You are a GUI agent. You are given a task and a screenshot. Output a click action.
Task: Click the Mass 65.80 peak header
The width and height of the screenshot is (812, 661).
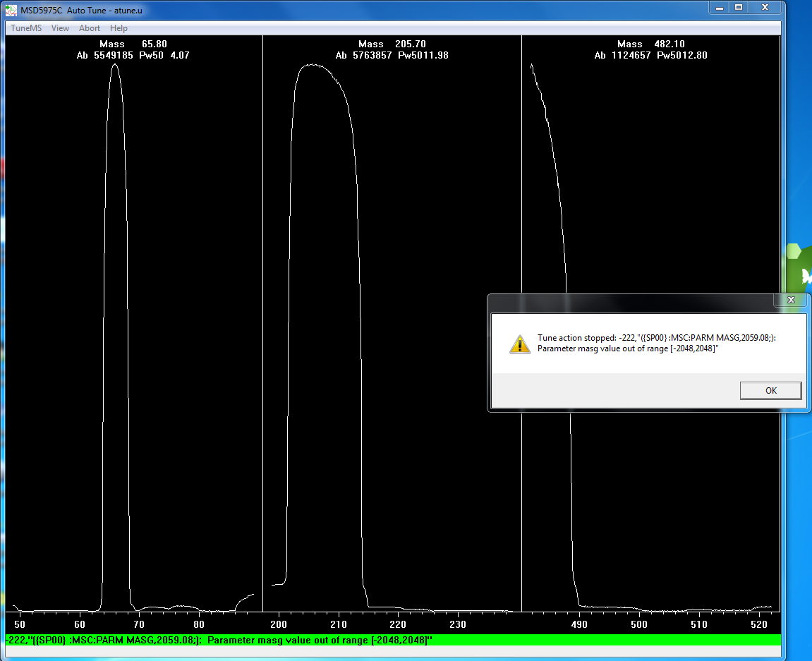[x=133, y=44]
